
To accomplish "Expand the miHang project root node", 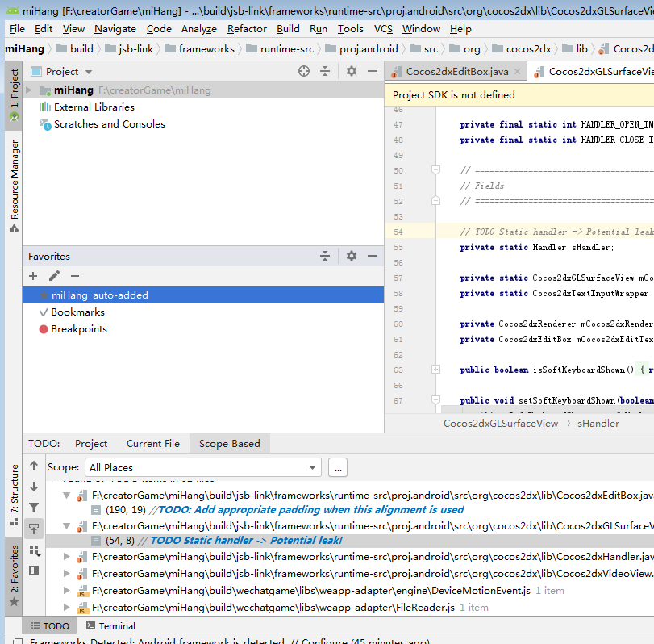I will coord(29,90).
